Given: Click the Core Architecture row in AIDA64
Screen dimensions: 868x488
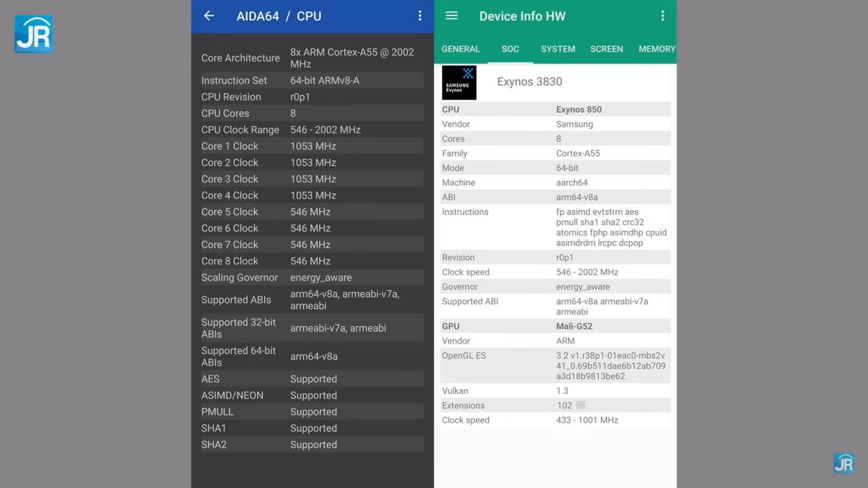Looking at the screenshot, I should coord(312,58).
